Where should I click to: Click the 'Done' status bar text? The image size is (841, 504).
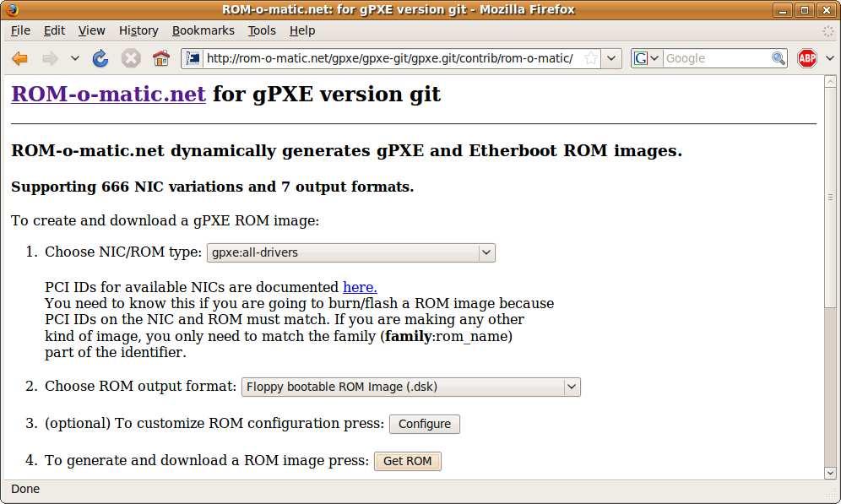point(25,489)
